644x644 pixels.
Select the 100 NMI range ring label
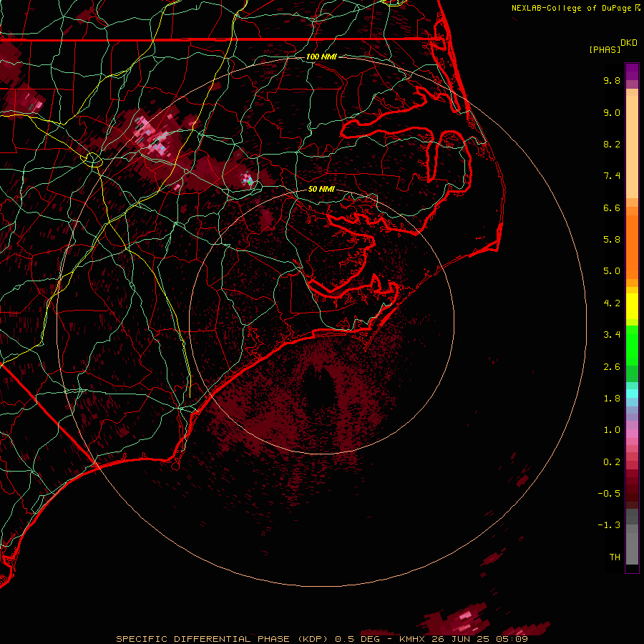321,57
